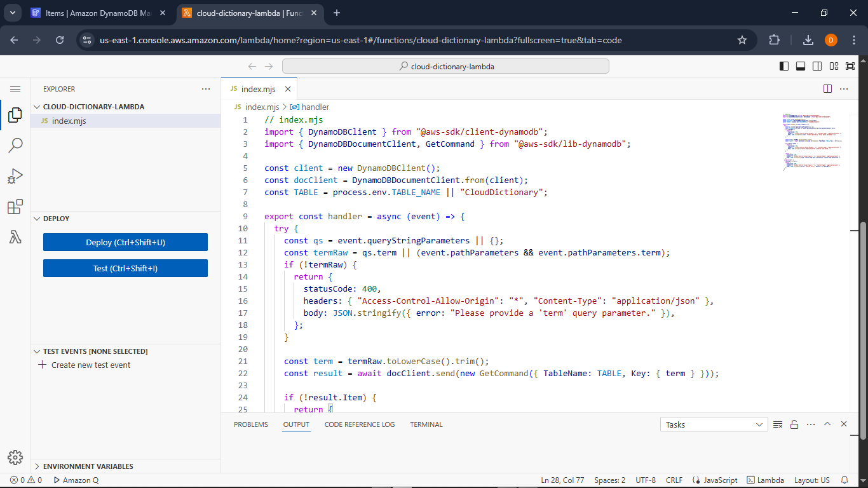Image resolution: width=868 pixels, height=488 pixels.
Task: Exit fullscreen using the fullscreen icon
Action: (850, 65)
